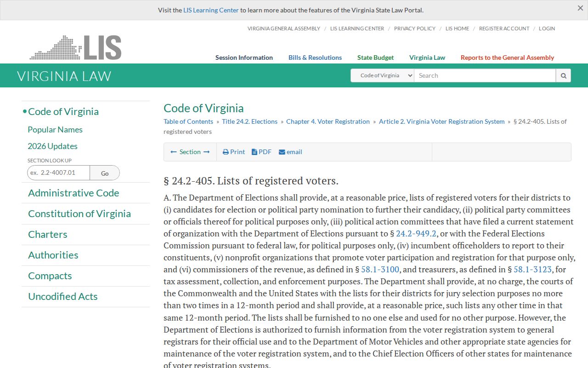The width and height of the screenshot is (588, 368).
Task: Open the Session Information menu
Action: (x=244, y=57)
